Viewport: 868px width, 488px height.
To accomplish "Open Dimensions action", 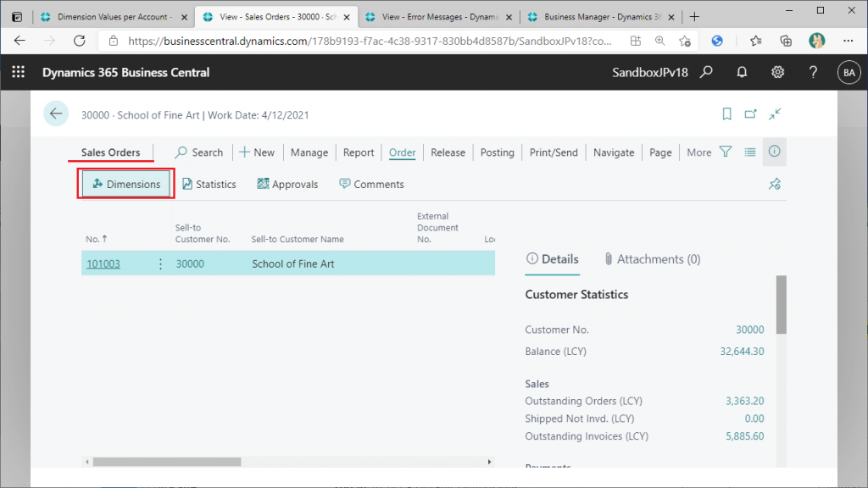I will pos(126,184).
